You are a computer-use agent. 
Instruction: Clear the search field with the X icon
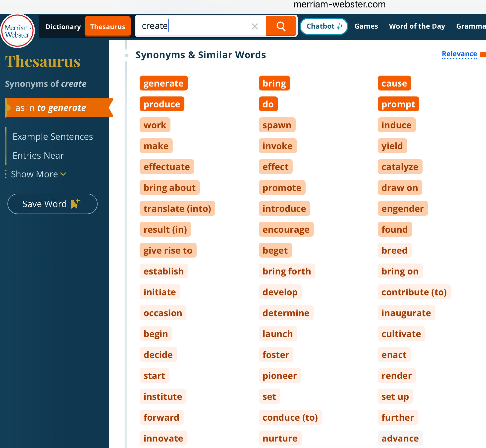click(255, 26)
